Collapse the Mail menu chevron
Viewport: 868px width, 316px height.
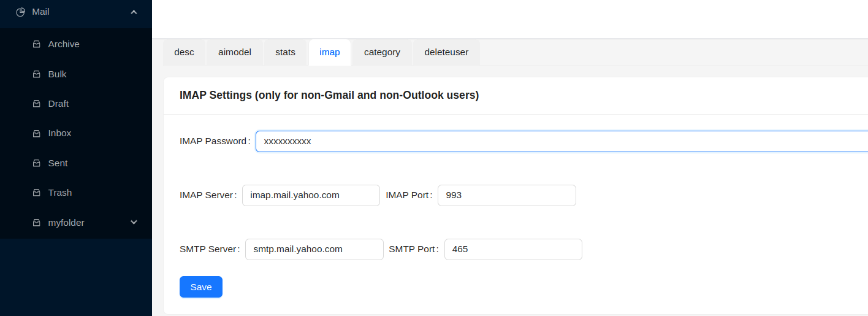tap(134, 12)
